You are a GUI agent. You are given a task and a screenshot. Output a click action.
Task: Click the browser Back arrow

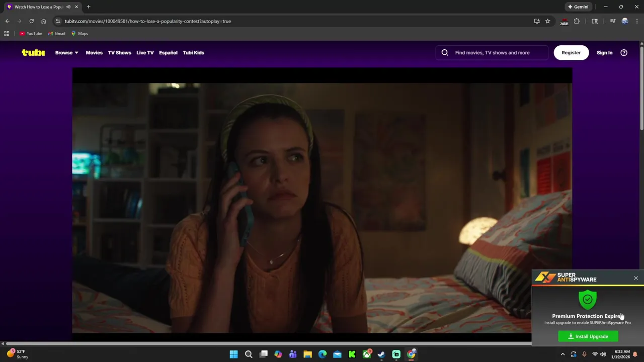pos(8,21)
